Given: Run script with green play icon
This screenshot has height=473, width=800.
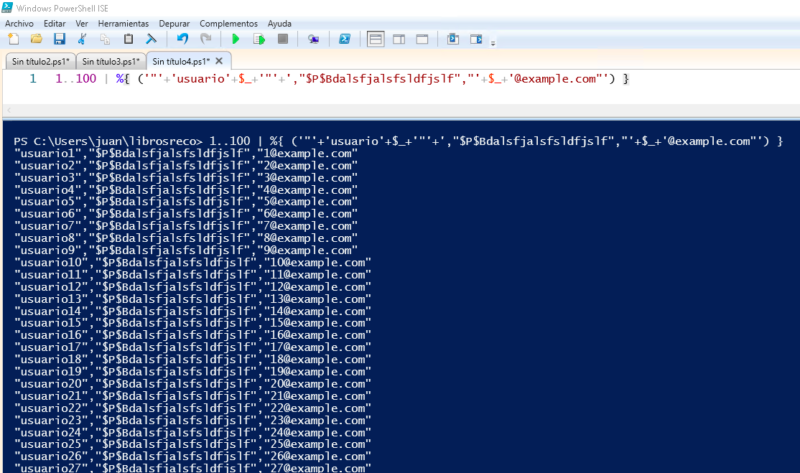Looking at the screenshot, I should coord(236,39).
